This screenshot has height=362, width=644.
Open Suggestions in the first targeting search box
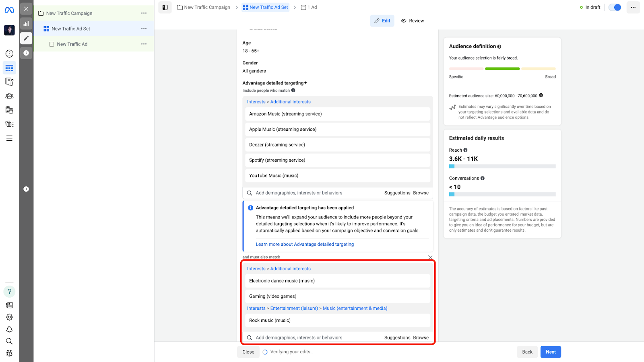tap(397, 193)
